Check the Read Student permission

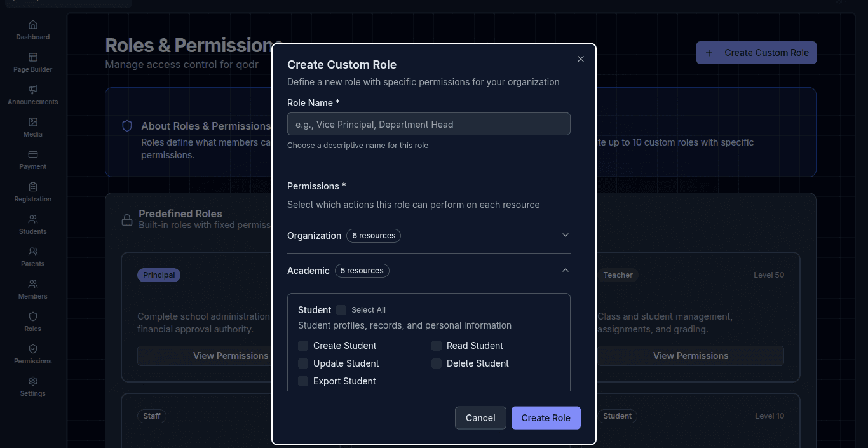[x=437, y=346]
